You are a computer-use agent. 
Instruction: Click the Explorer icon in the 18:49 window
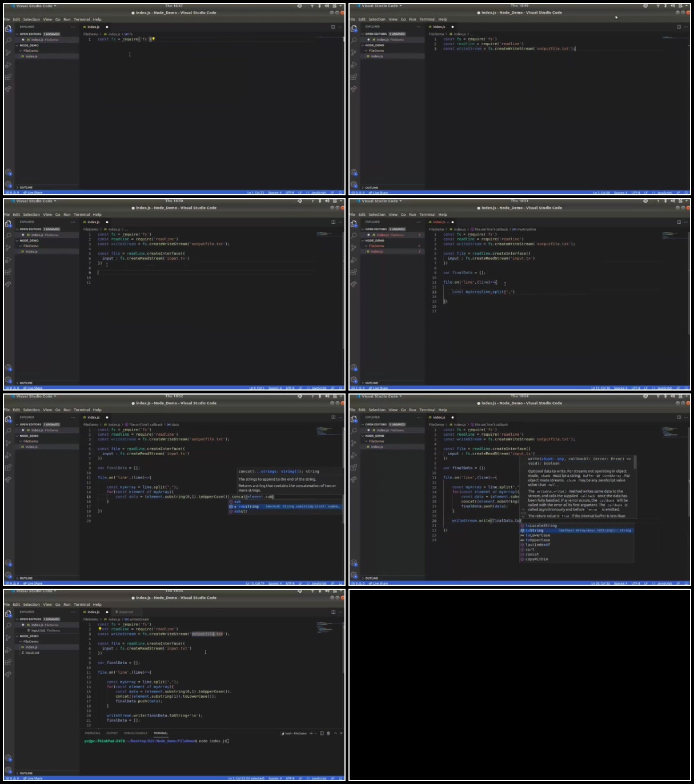point(354,29)
